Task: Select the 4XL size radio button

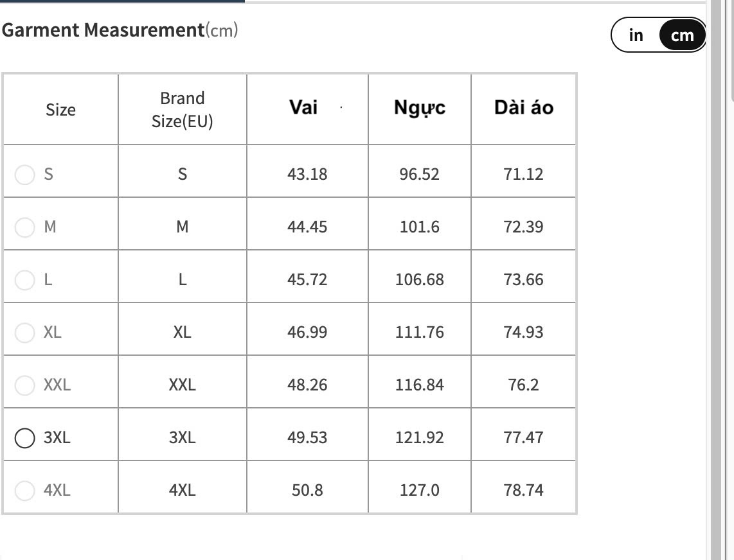Action: 24,490
